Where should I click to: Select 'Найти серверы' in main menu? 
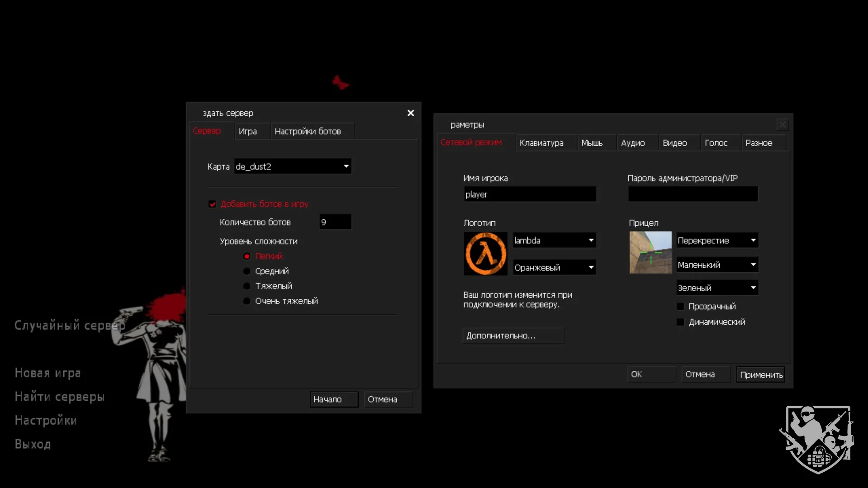point(60,397)
